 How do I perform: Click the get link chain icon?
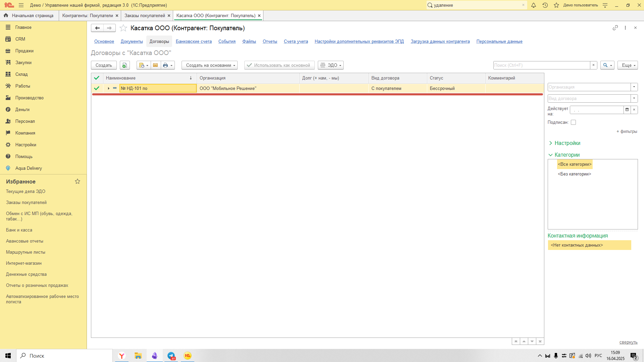coord(615,28)
